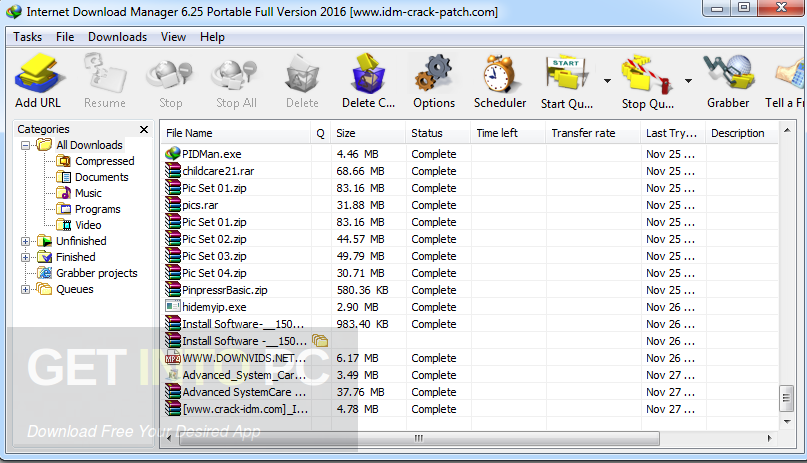The width and height of the screenshot is (807, 463).
Task: Click the Finished folder label
Action: (x=76, y=257)
